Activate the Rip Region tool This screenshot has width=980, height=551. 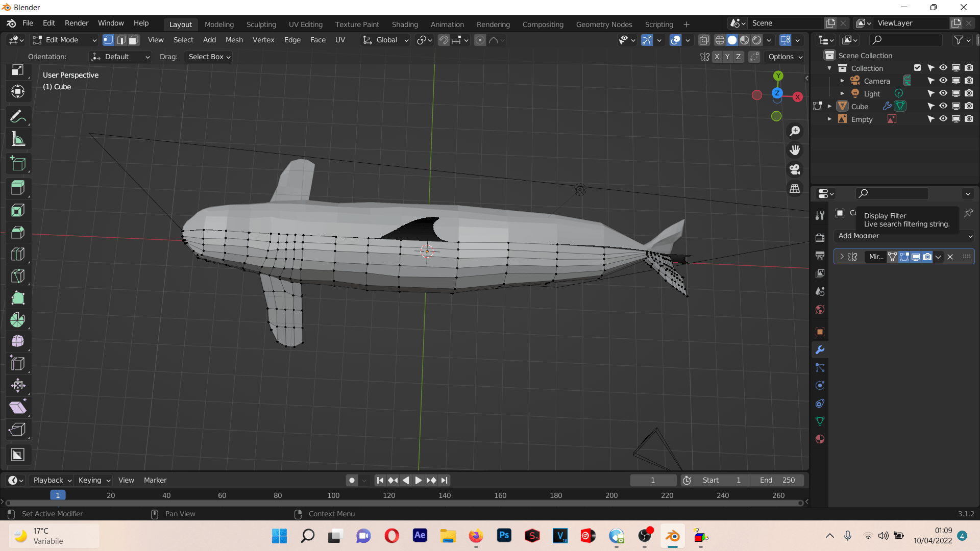tap(18, 429)
